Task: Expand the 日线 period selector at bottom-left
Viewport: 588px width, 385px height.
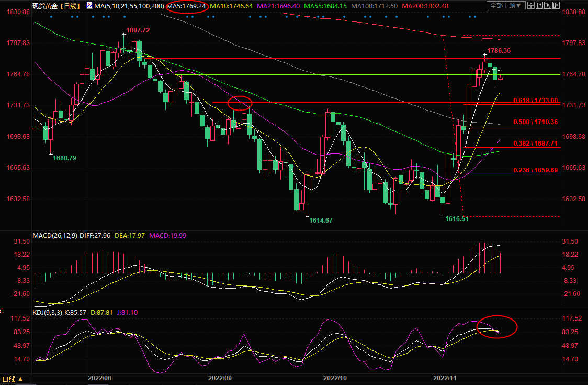Action: (x=13, y=379)
